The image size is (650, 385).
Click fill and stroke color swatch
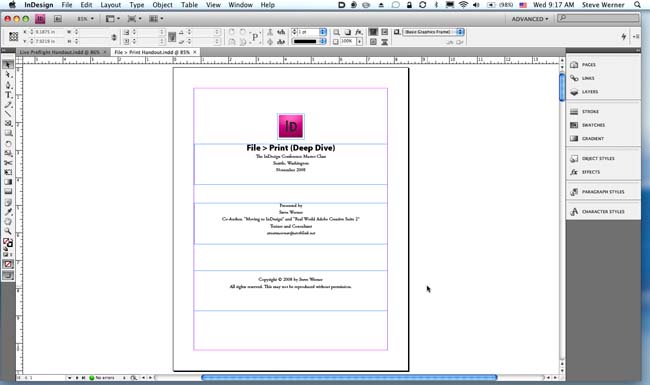tap(7, 243)
